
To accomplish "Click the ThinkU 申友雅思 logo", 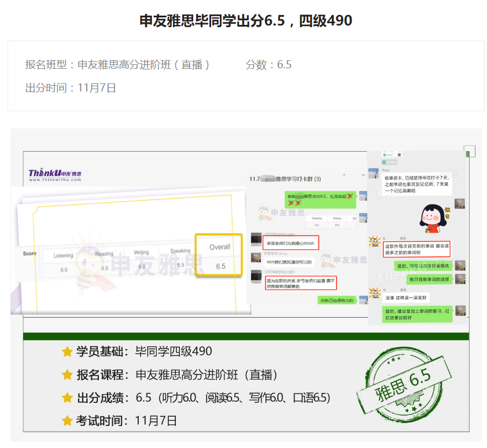I will pyautogui.click(x=55, y=175).
